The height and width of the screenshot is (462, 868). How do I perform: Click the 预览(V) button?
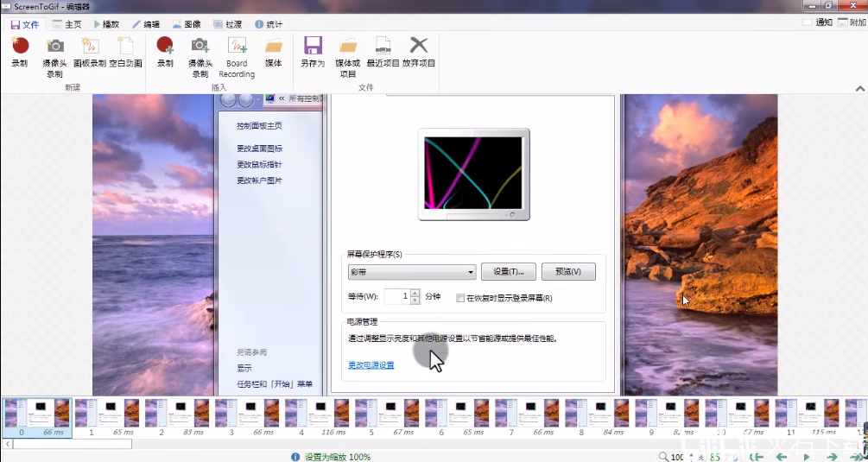568,272
